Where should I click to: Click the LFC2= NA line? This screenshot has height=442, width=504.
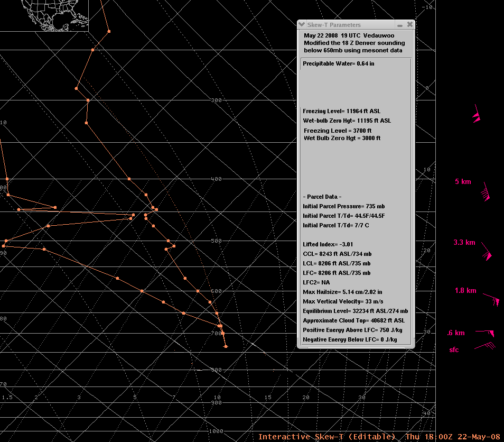316,282
